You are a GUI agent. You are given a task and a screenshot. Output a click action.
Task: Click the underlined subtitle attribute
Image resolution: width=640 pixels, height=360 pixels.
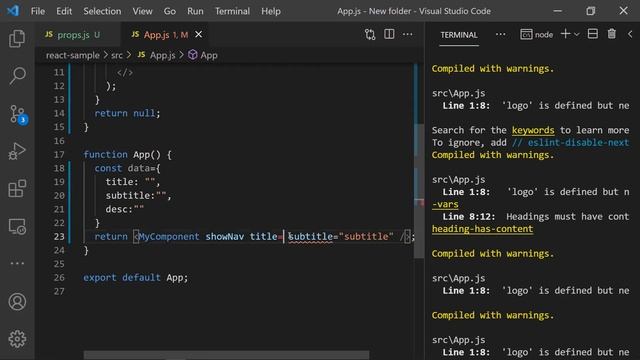(x=311, y=237)
